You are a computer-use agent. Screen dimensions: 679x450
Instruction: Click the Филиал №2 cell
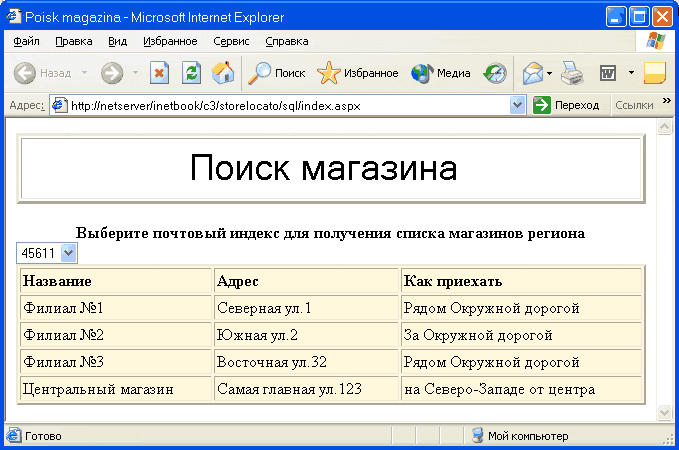(x=116, y=335)
